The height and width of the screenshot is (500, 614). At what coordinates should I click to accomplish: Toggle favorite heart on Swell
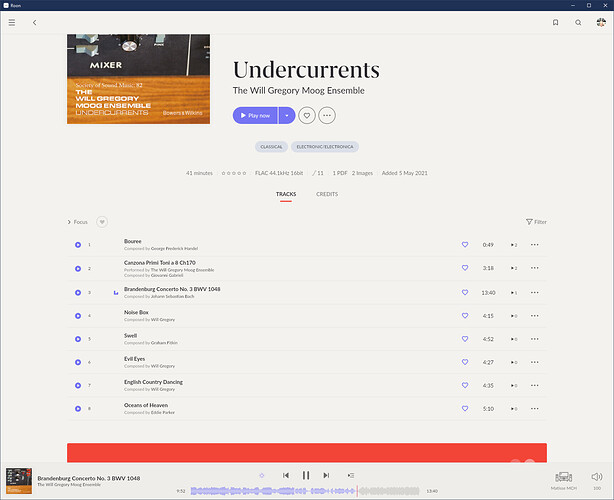[x=465, y=339]
